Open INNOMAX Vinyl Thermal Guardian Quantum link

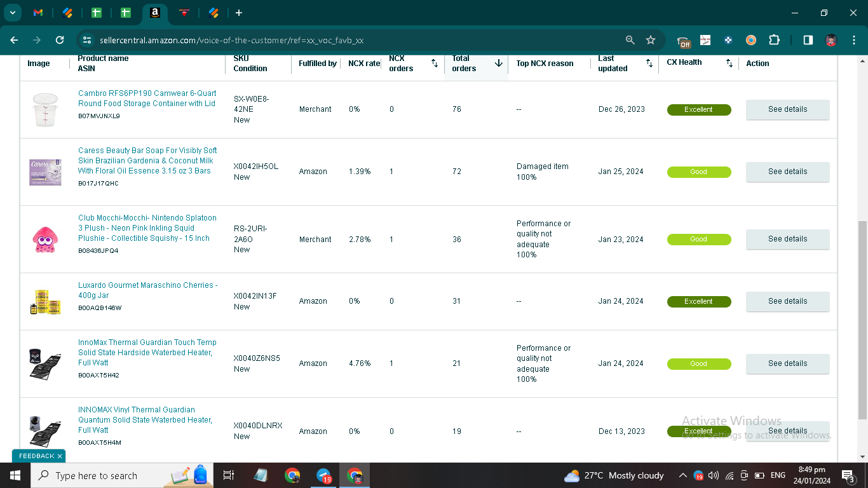[x=145, y=420]
